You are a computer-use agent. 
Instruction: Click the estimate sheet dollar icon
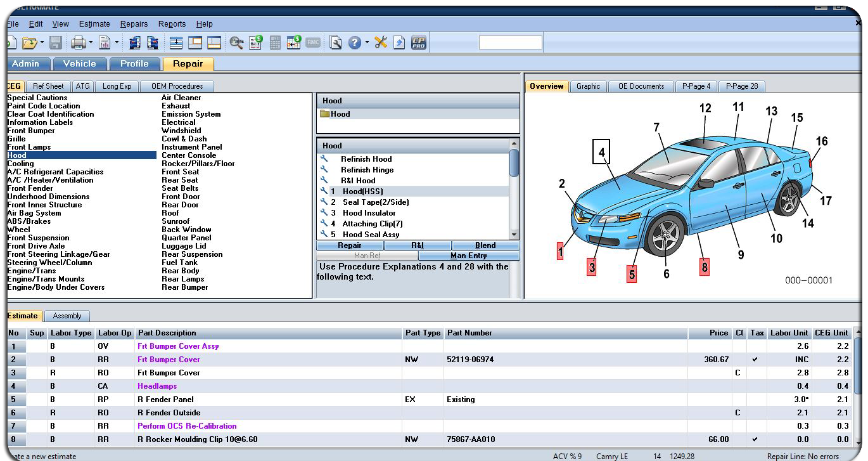pos(256,42)
